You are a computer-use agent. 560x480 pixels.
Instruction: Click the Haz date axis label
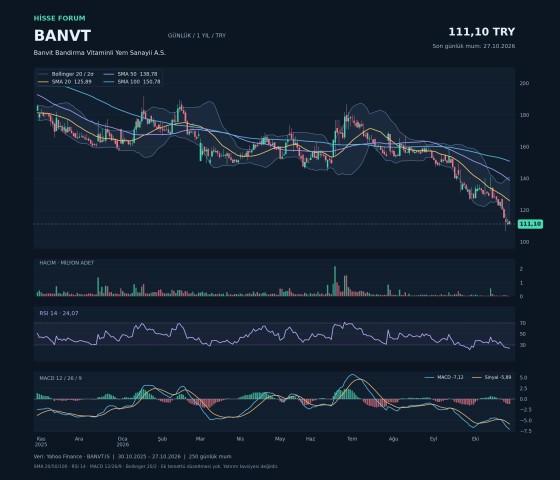310,439
